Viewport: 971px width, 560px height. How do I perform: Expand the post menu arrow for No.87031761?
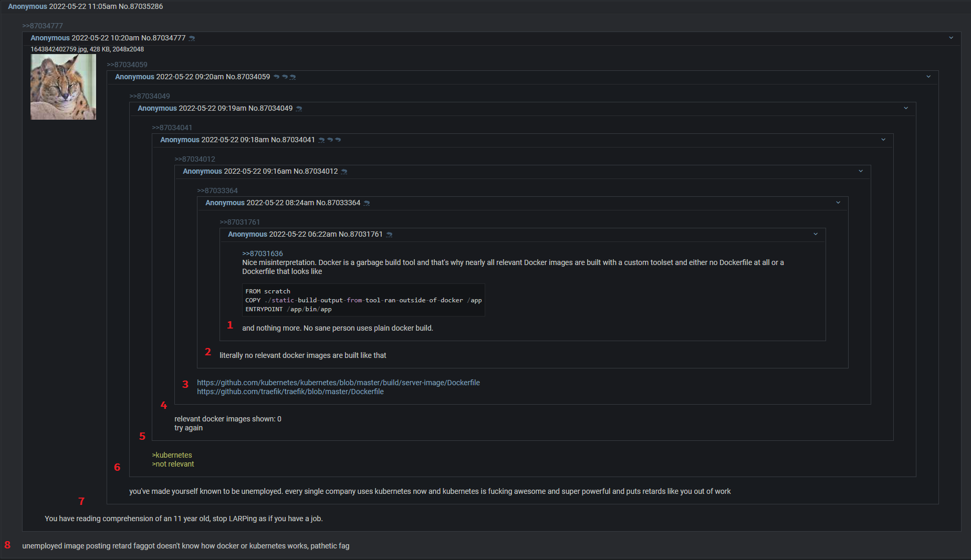click(816, 234)
